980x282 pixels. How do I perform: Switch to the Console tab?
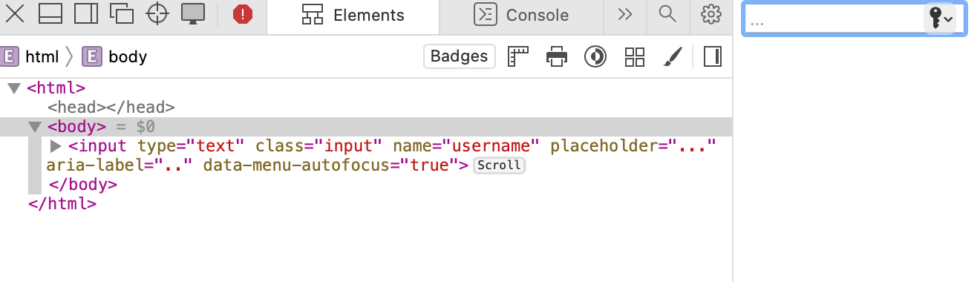522,15
